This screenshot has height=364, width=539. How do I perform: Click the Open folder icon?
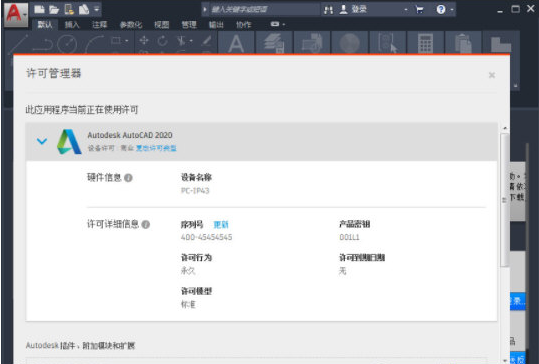coord(54,10)
